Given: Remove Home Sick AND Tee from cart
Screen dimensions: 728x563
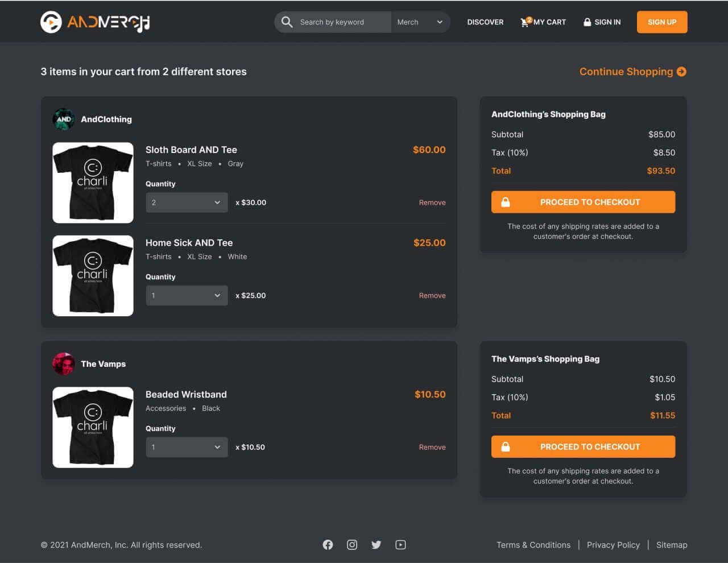Looking at the screenshot, I should 432,296.
